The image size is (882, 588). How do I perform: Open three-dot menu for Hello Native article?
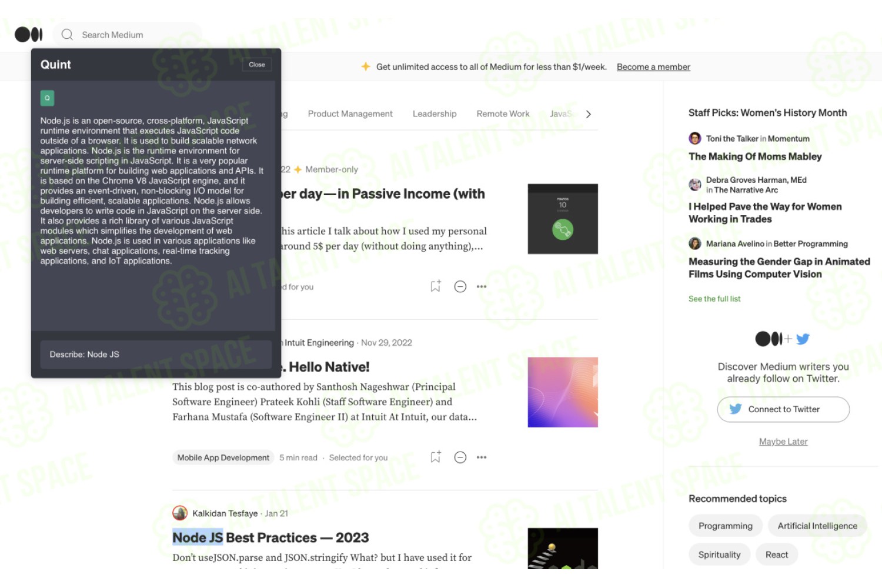[x=482, y=457]
